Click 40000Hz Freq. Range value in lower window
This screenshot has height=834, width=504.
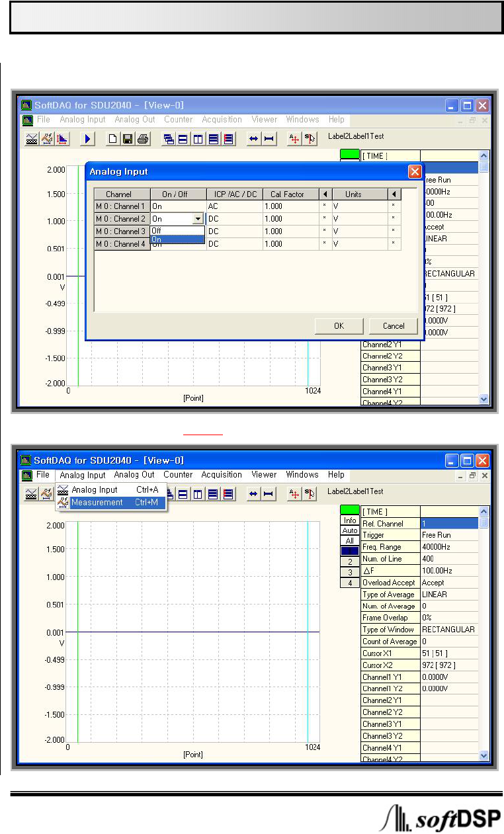tap(449, 547)
